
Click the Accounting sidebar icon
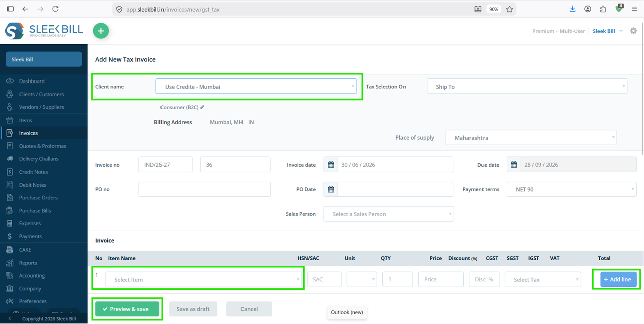(x=10, y=276)
